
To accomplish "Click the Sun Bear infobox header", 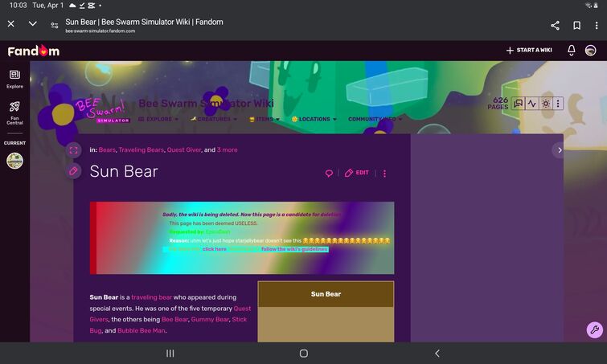I will pos(326,294).
